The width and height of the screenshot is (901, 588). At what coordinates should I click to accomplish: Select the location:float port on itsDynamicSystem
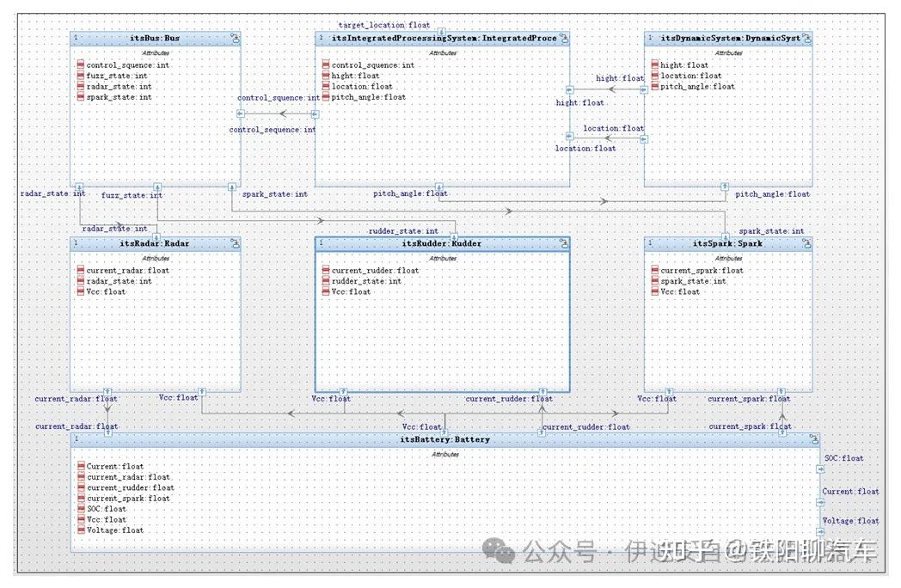(644, 138)
